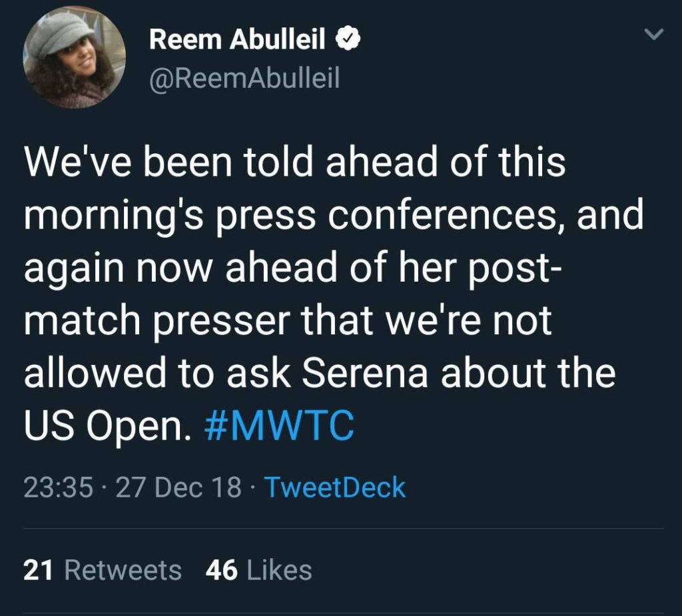The image size is (682, 616).
Task: Click the Reem Abulleil display name
Action: (x=238, y=41)
